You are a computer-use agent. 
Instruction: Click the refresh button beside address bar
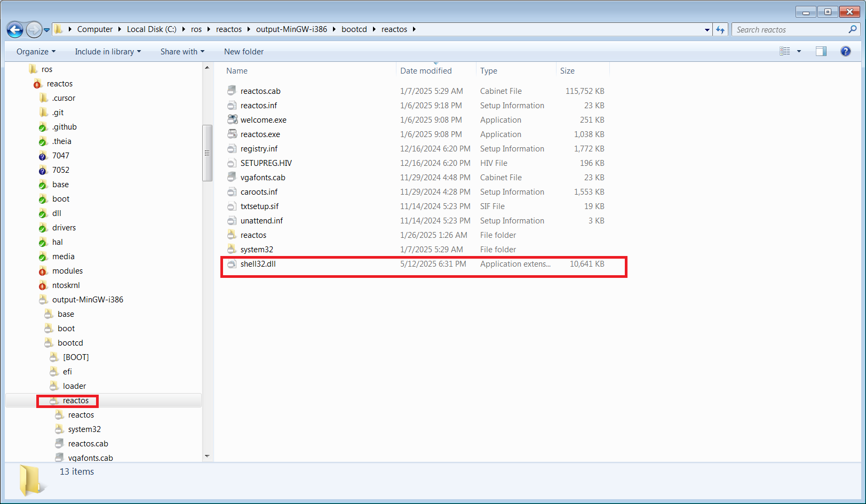pyautogui.click(x=720, y=30)
